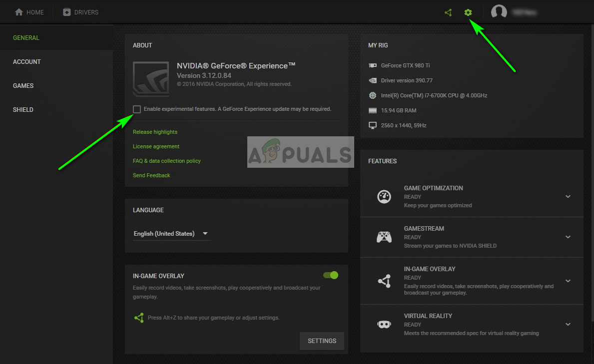Expand the Game Optimization feature

(x=568, y=197)
